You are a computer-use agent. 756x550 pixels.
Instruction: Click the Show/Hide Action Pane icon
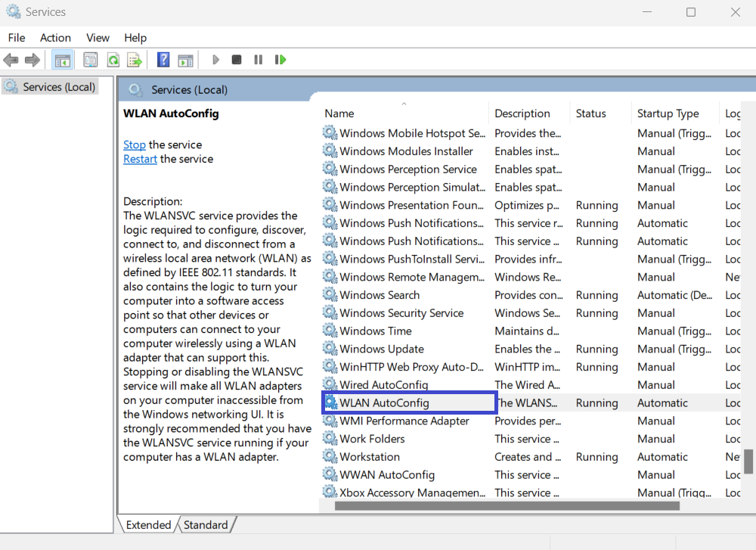tap(185, 60)
